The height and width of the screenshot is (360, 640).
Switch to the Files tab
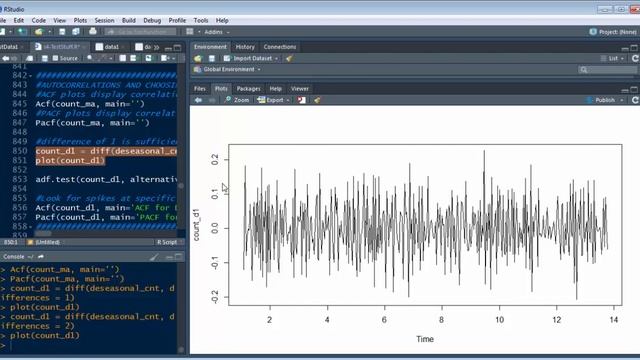coord(200,89)
